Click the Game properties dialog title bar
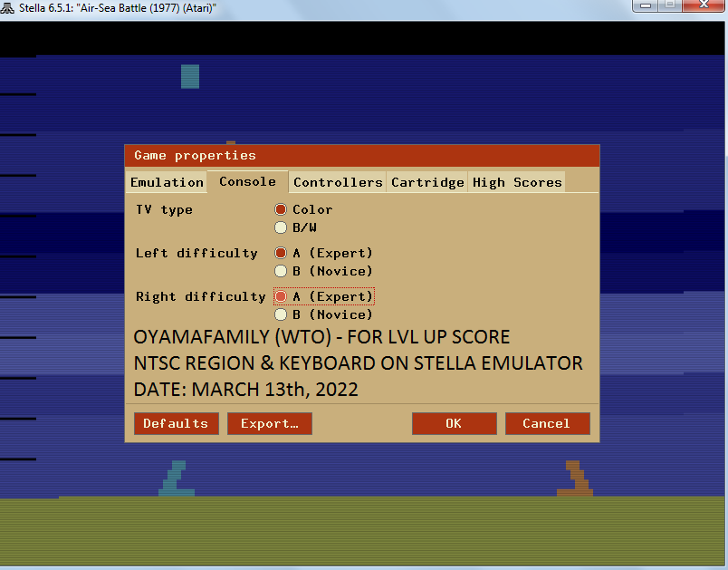728x570 pixels. pos(362,156)
